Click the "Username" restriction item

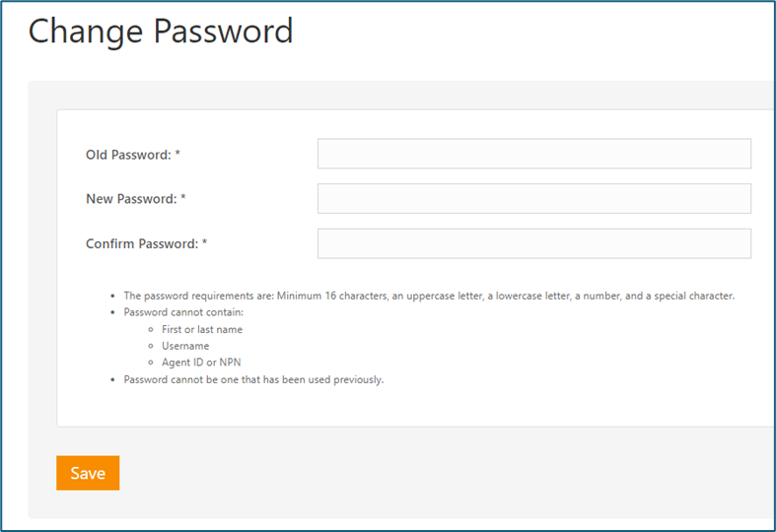point(185,346)
